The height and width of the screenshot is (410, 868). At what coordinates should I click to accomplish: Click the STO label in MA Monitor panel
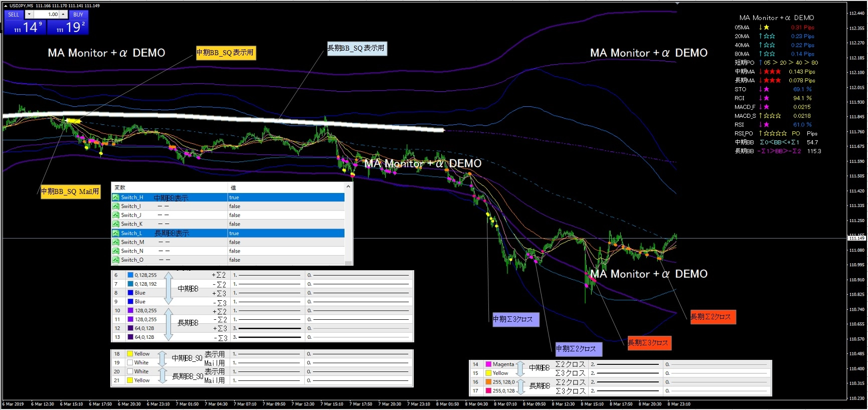tap(741, 89)
